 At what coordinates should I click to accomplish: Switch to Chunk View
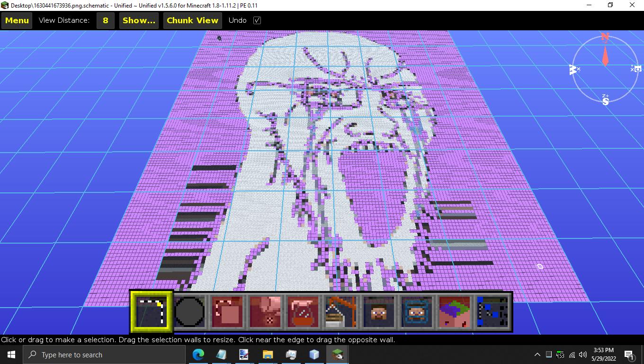tap(192, 20)
